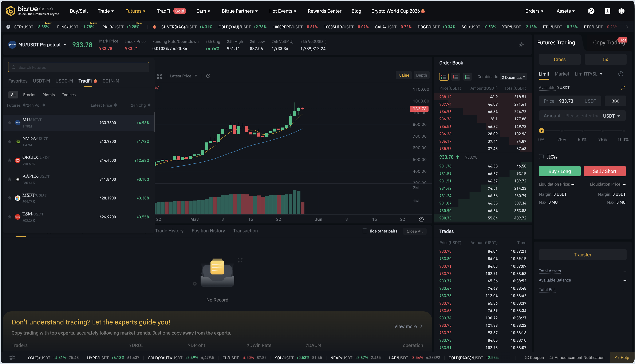Check Hide other pairs
Screen dimensions: 635x364
364,231
